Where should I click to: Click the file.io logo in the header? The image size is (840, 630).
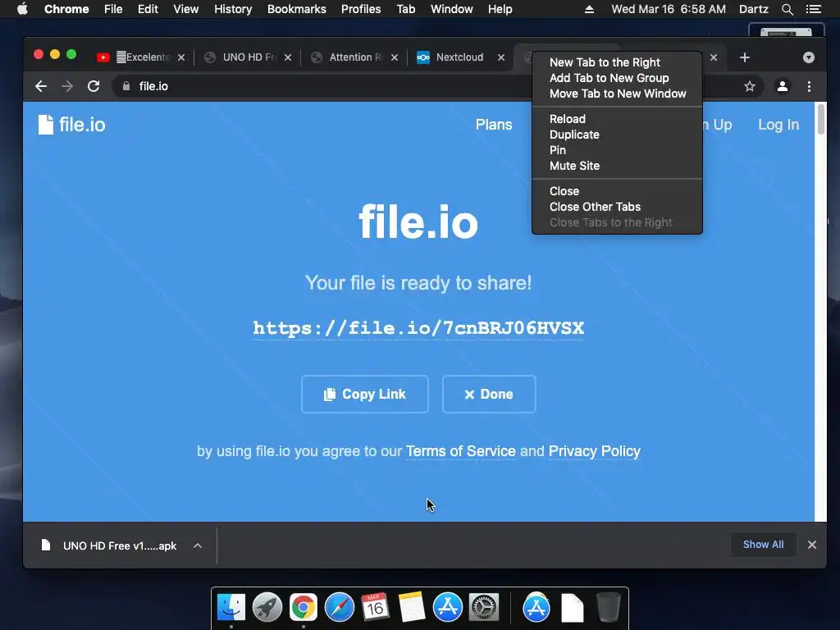click(x=72, y=125)
